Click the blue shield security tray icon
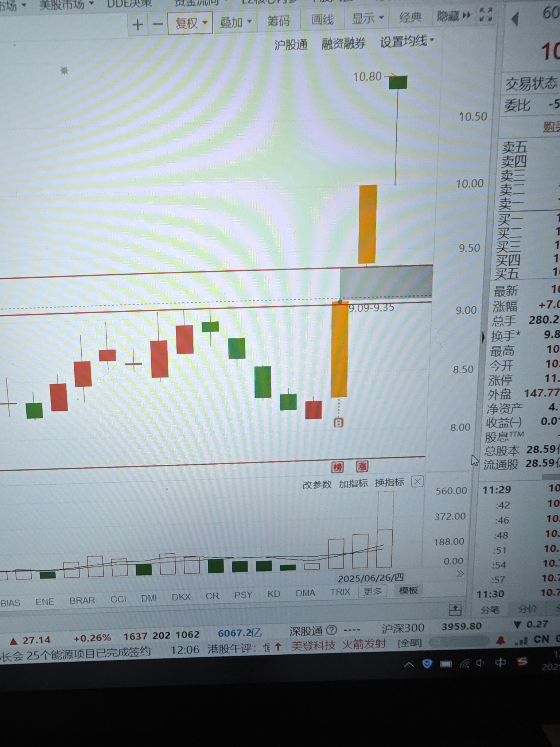Image resolution: width=560 pixels, height=747 pixels. 427,663
